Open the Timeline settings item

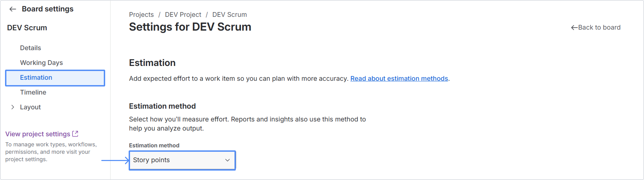tap(33, 92)
